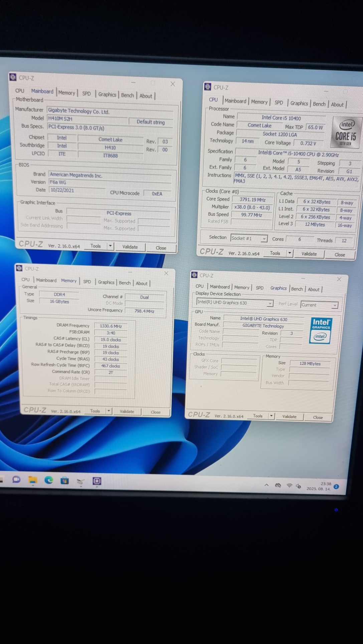Open Memory tab in Graphics window
Viewport: 363px width, 644px height.
point(242,287)
